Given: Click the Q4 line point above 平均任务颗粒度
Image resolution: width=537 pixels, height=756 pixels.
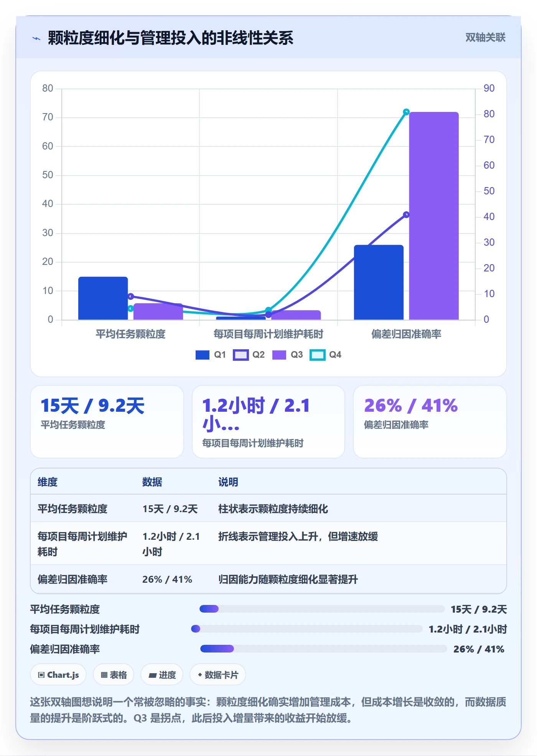Looking at the screenshot, I should (x=130, y=309).
